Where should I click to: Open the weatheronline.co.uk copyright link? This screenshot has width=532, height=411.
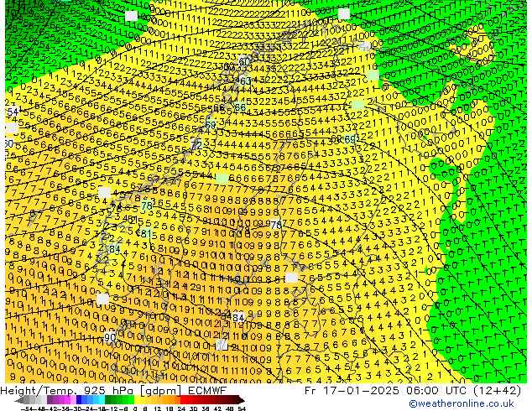[x=462, y=403]
